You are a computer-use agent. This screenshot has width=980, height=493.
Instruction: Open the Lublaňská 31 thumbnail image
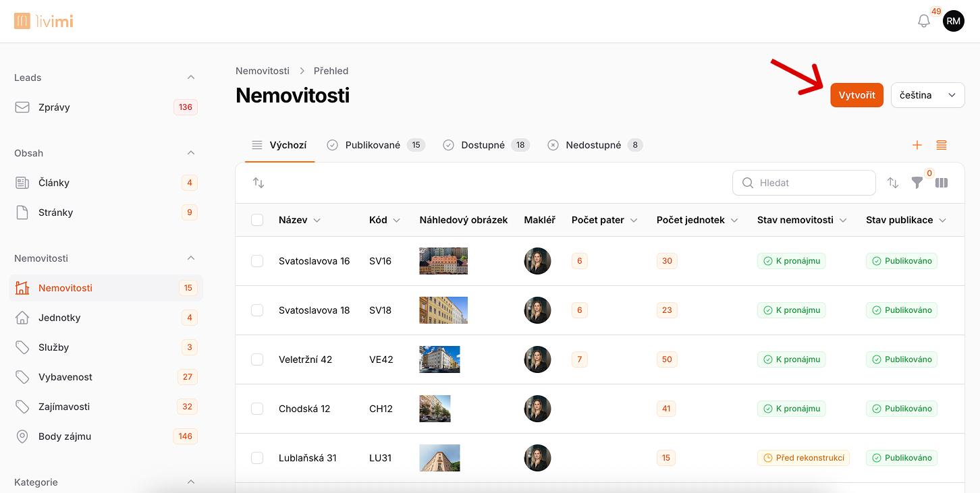click(439, 458)
